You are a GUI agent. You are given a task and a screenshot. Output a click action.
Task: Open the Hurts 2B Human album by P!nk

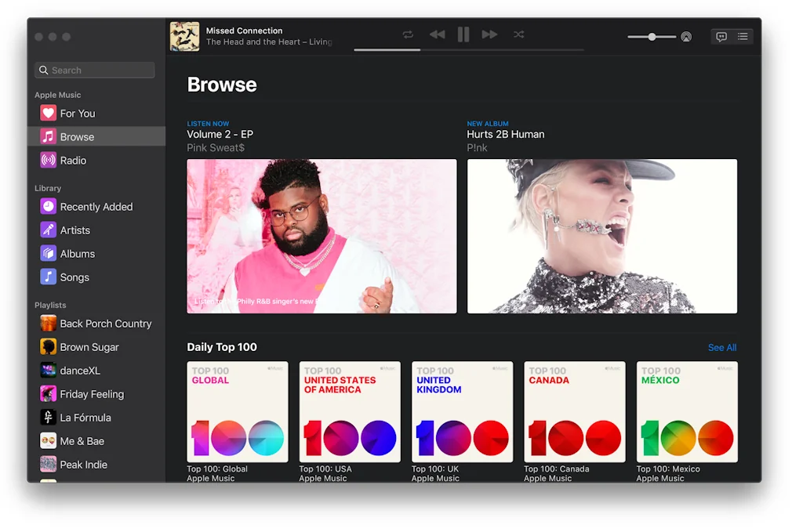click(x=602, y=235)
